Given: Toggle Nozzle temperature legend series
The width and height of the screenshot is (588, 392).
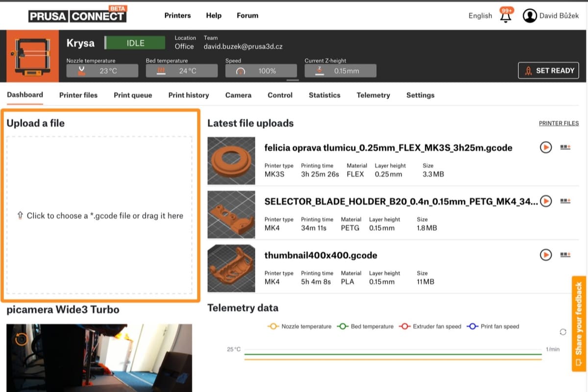Looking at the screenshot, I should point(299,326).
